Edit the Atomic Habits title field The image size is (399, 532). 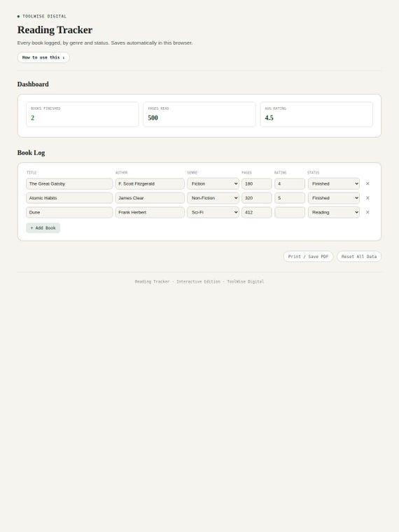(69, 198)
